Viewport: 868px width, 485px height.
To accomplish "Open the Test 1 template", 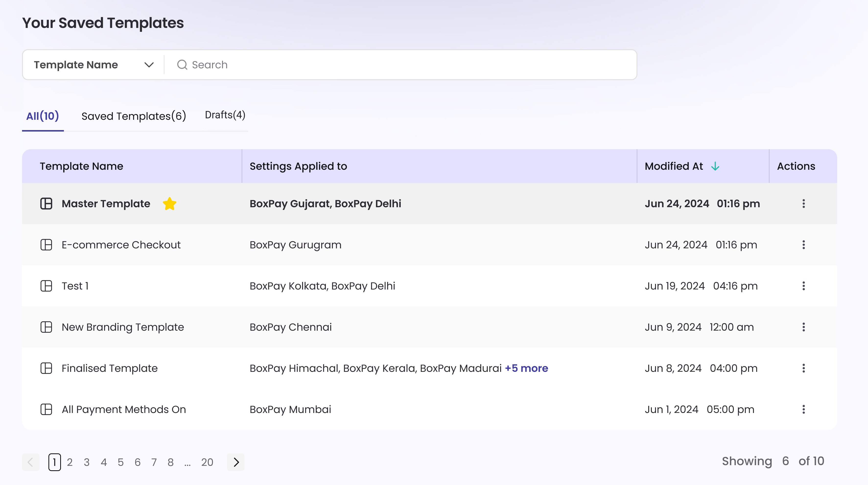I will coord(75,286).
